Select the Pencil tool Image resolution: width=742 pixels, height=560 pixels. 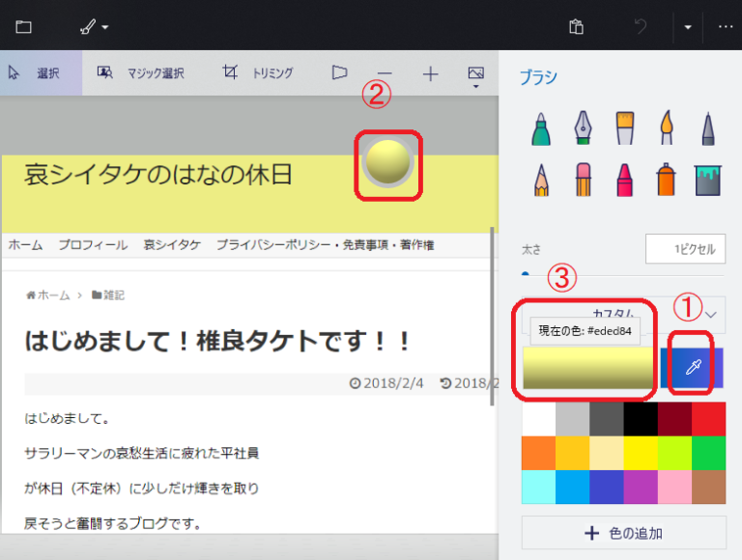[x=542, y=178]
